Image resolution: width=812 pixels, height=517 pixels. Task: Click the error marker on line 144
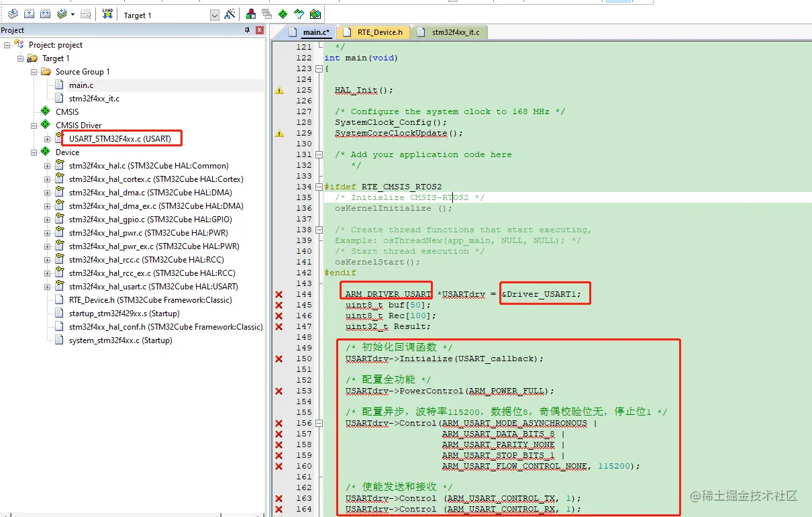pyautogui.click(x=279, y=294)
